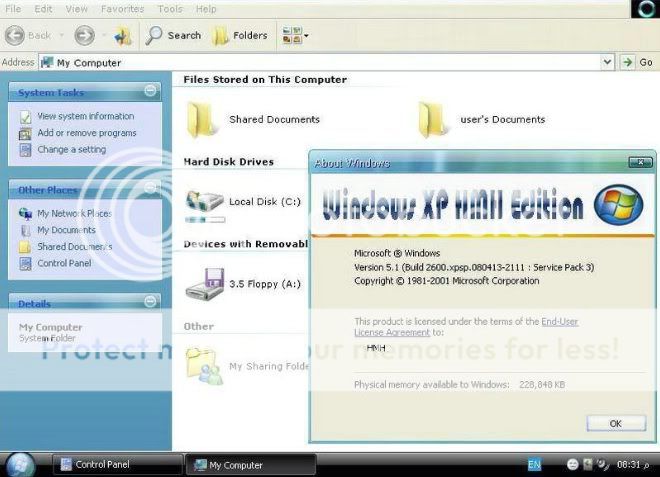This screenshot has height=477, width=660.
Task: Toggle the Folders pane button
Action: click(x=240, y=35)
